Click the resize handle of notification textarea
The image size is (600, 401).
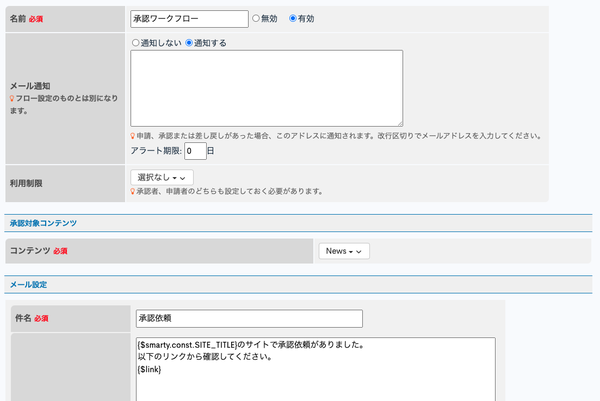400,124
